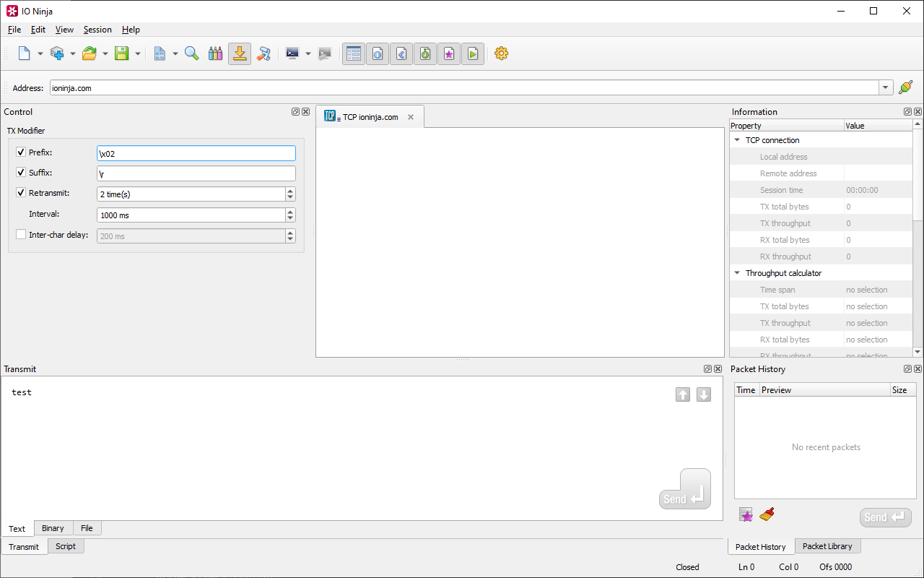Click the large Send button in Transmit

coord(685,489)
